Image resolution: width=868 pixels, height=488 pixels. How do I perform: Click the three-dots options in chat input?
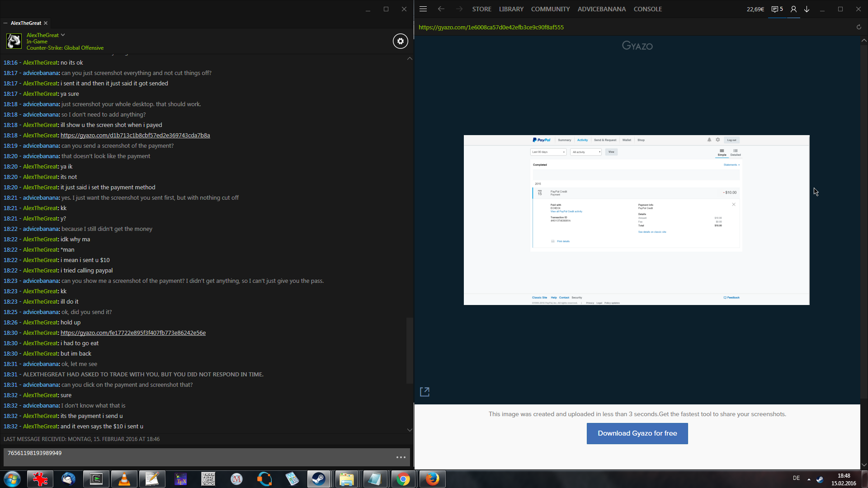[x=401, y=457]
